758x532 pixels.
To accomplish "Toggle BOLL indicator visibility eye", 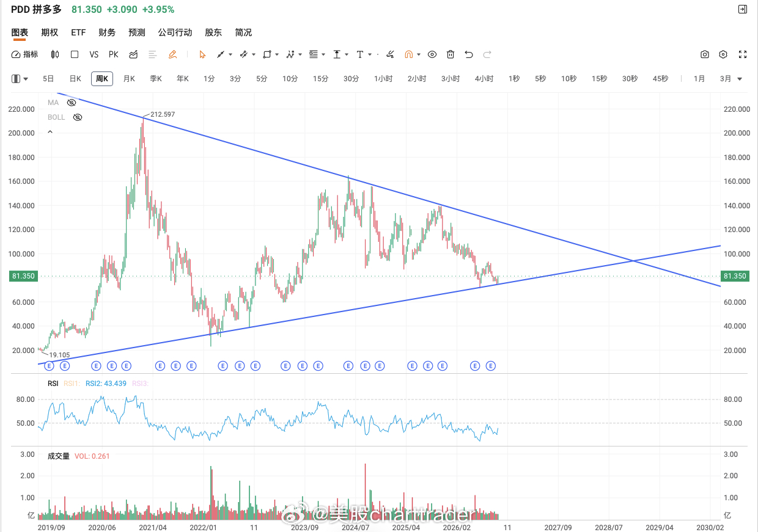I will pyautogui.click(x=78, y=117).
